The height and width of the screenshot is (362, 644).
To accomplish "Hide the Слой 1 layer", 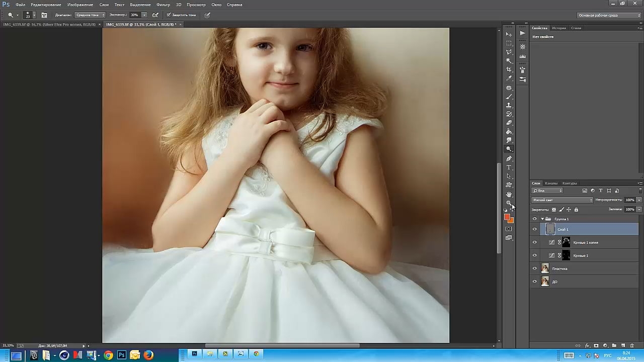I will pyautogui.click(x=535, y=229).
